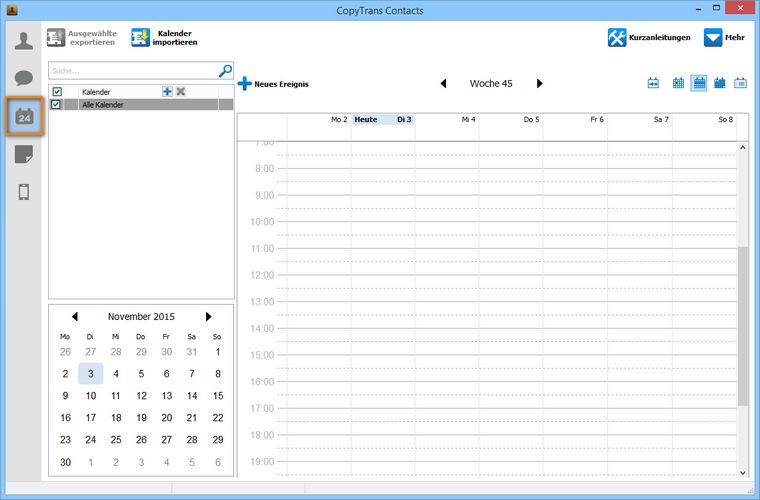
Task: Click the Mi 4 day column header
Action: 447,120
